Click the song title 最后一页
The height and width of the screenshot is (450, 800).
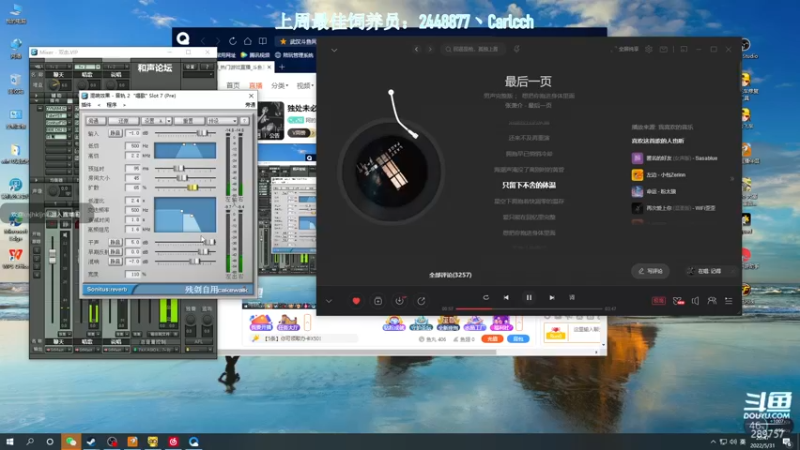(528, 81)
